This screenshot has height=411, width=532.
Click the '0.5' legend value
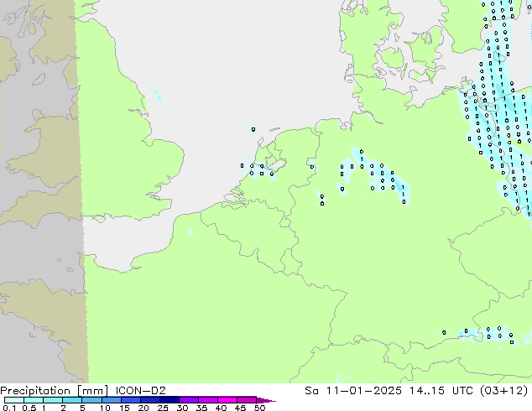coord(29,408)
